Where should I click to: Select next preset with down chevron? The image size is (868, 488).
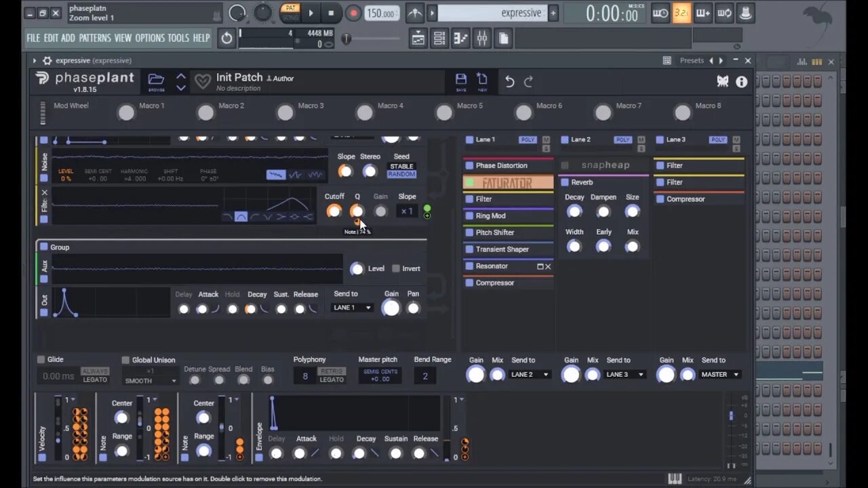(x=181, y=87)
